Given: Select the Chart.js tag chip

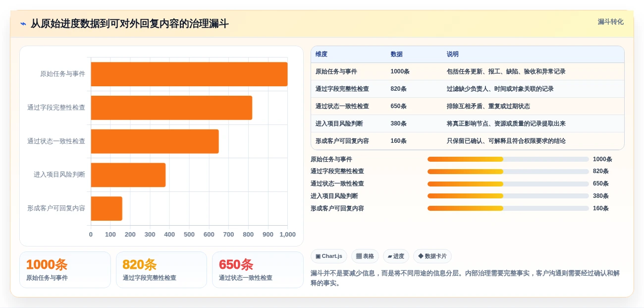Looking at the screenshot, I should coord(329,256).
